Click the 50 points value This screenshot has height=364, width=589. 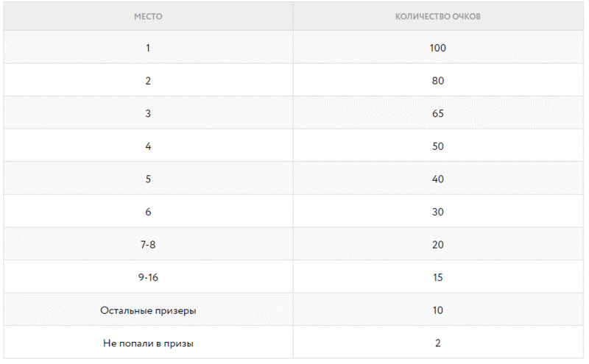point(438,146)
